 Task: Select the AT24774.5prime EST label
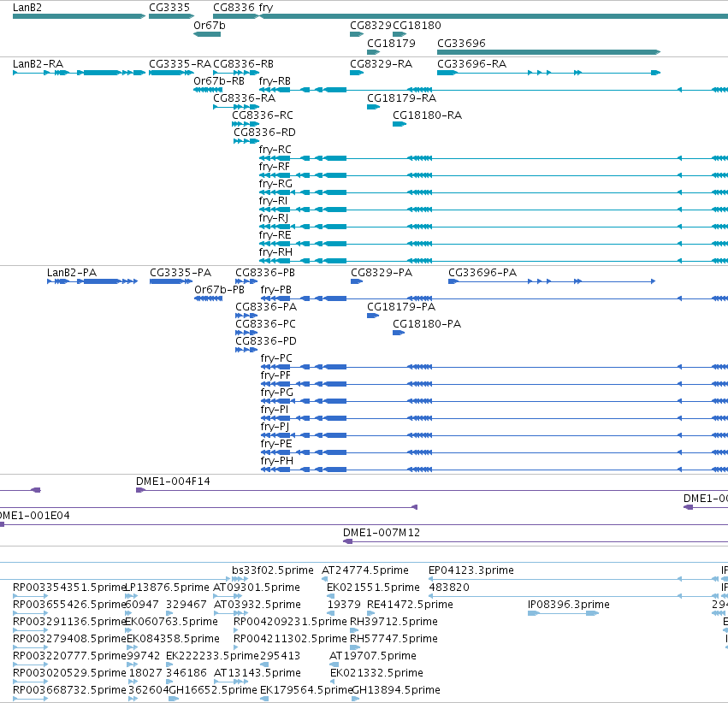[x=365, y=570]
